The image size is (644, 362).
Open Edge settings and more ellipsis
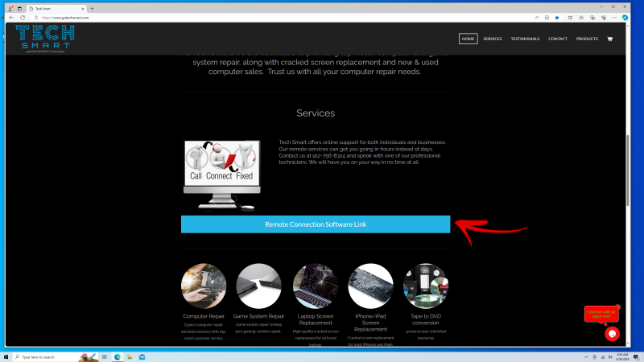coord(614,18)
